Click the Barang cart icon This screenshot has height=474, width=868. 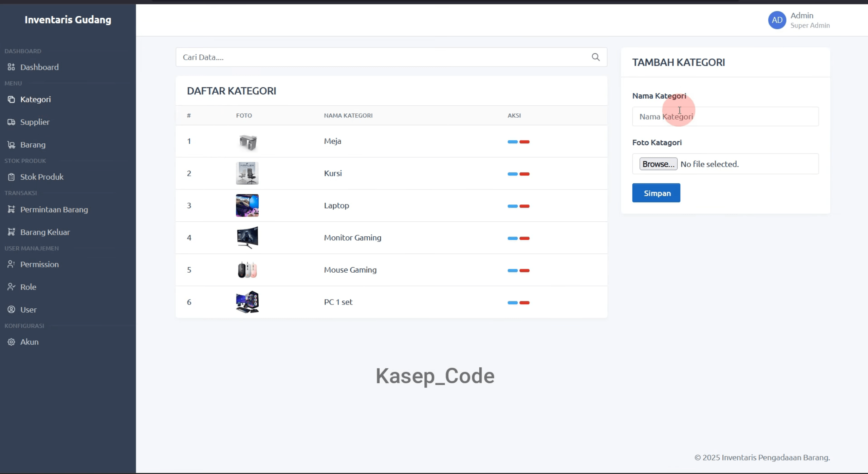11,145
